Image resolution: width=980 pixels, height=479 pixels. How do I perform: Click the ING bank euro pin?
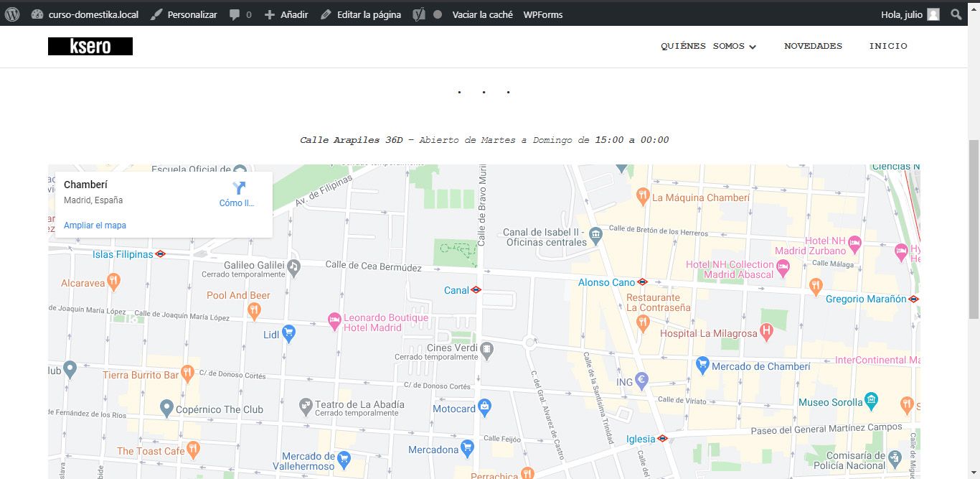[x=642, y=381]
